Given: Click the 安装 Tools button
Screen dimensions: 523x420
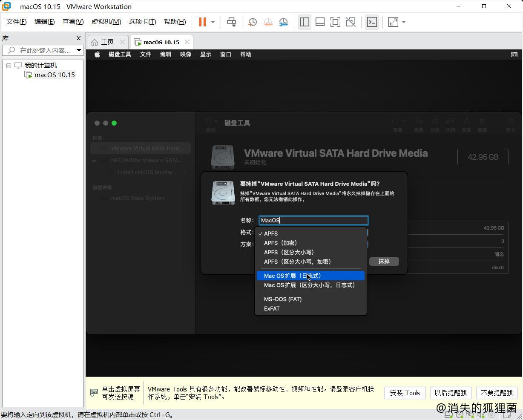Looking at the screenshot, I should point(405,393).
